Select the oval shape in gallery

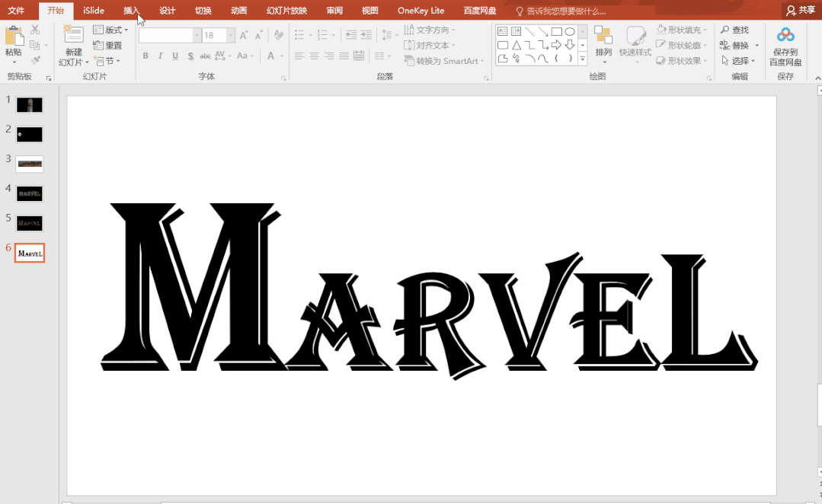click(570, 31)
